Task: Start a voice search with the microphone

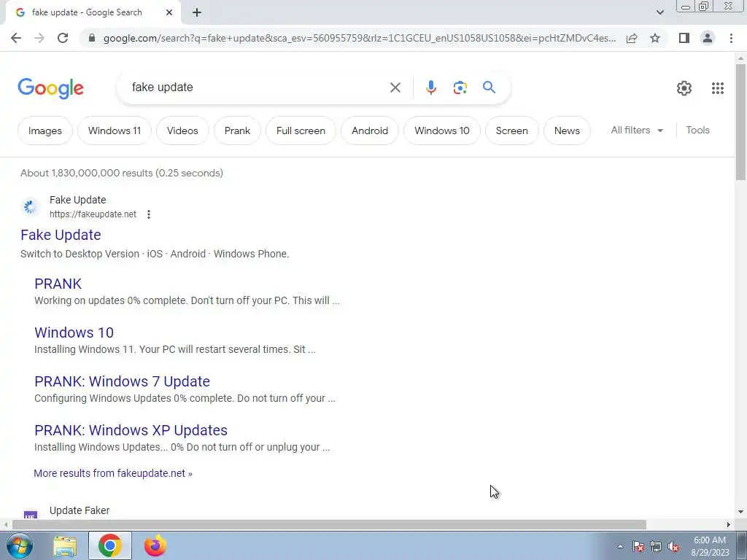Action: (430, 87)
